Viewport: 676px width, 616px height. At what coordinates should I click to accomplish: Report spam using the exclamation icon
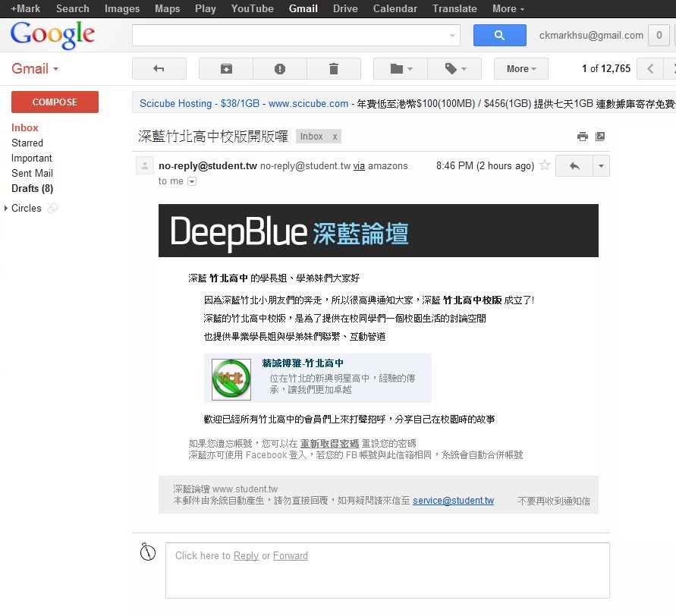tap(280, 68)
